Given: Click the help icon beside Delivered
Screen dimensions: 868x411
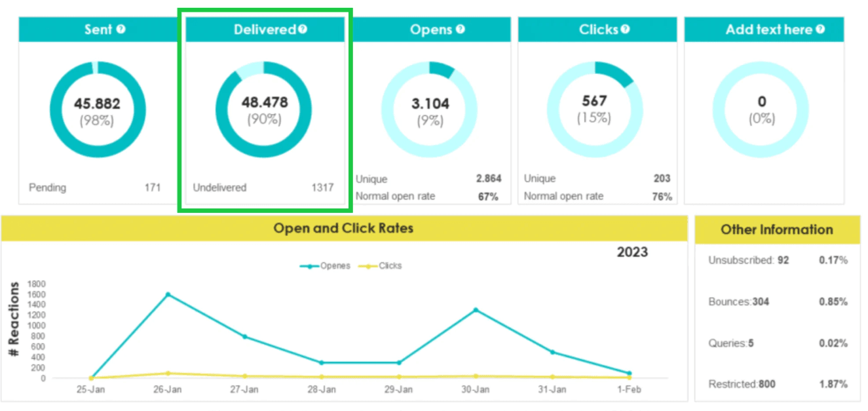Looking at the screenshot, I should (x=303, y=29).
